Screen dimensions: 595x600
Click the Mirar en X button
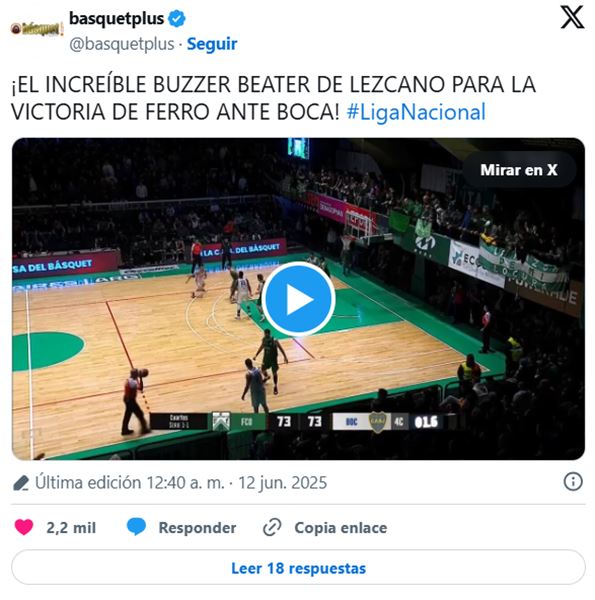519,170
